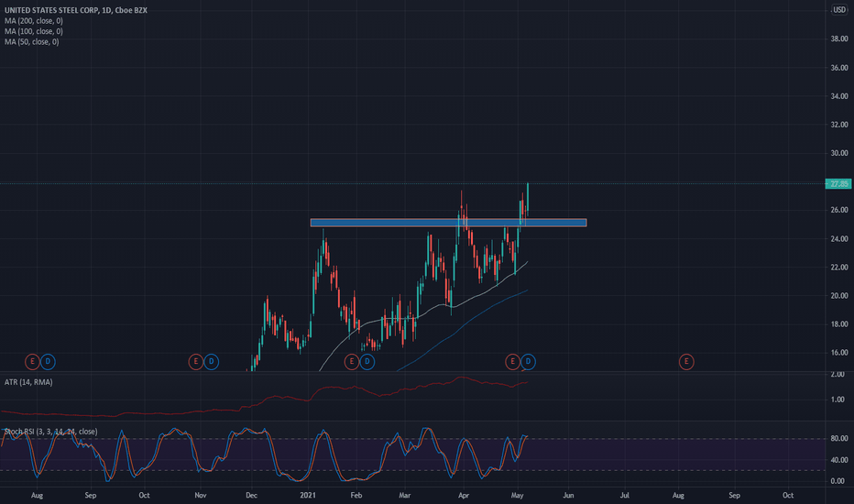Image resolution: width=854 pixels, height=504 pixels.
Task: Select the earnings 'E' marker near May
Action: pyautogui.click(x=512, y=361)
